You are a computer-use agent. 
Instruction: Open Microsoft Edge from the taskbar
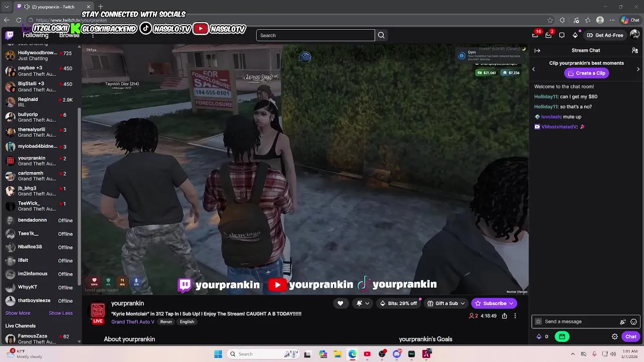click(352, 354)
